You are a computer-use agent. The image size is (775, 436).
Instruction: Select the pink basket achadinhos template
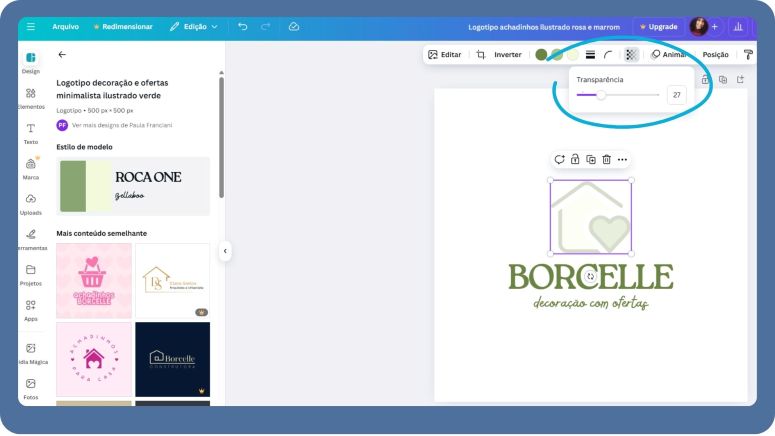[94, 280]
